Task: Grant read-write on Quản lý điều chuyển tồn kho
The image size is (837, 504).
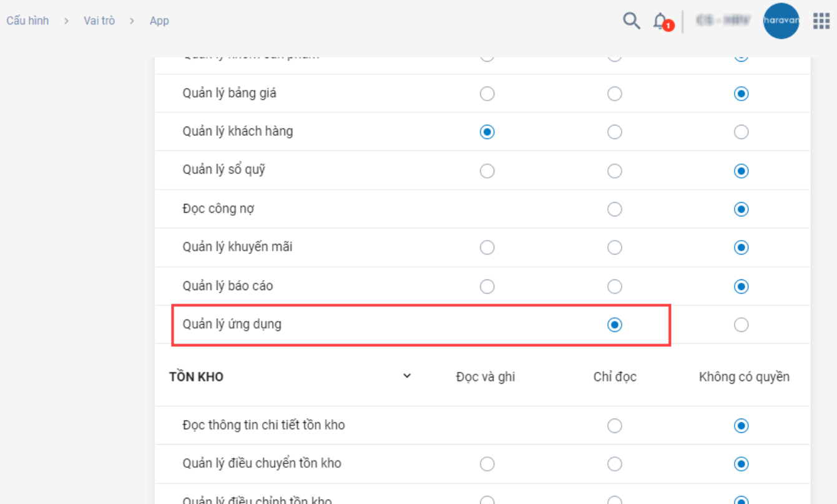Action: (487, 464)
